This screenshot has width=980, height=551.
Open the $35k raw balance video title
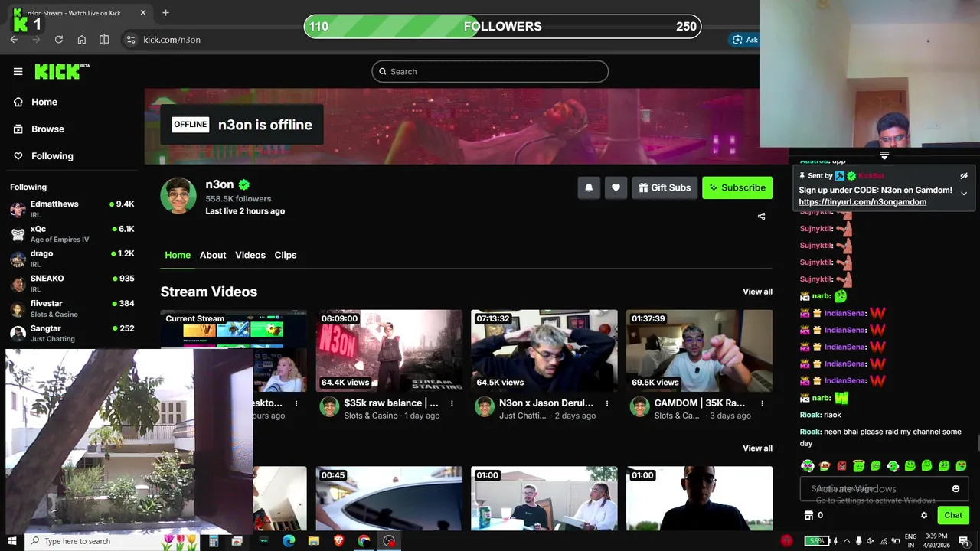click(391, 403)
